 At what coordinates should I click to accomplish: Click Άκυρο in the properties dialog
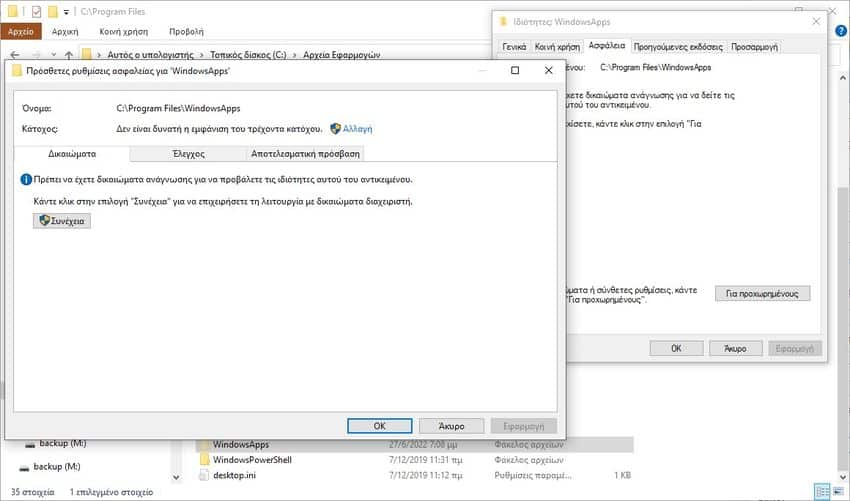pyautogui.click(x=736, y=349)
